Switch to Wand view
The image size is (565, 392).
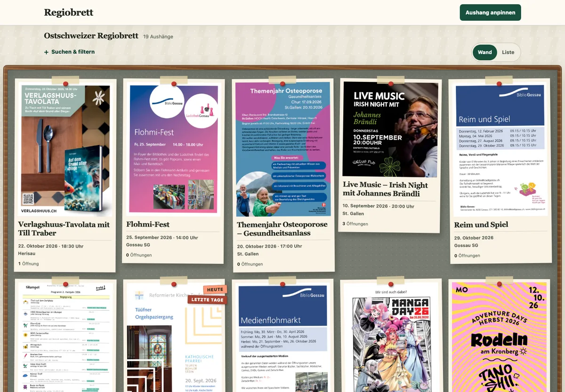484,52
